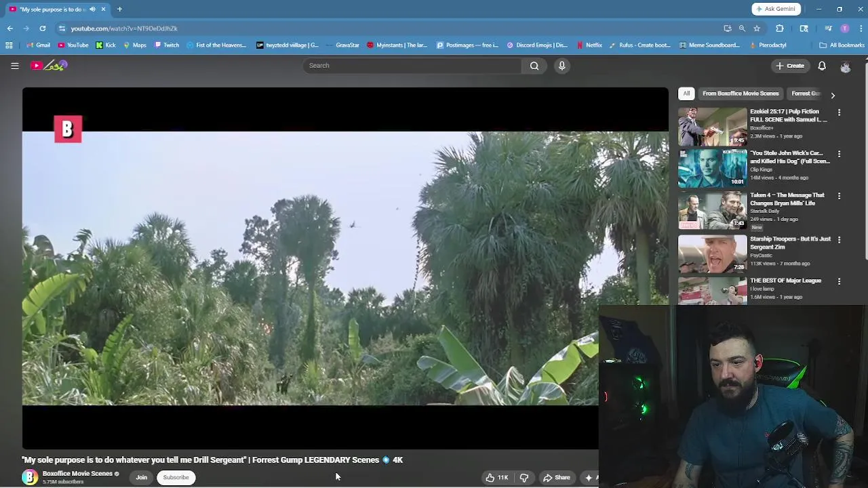Show more filter chips with right arrow
Screen dimensions: 868x488
[x=833, y=96]
